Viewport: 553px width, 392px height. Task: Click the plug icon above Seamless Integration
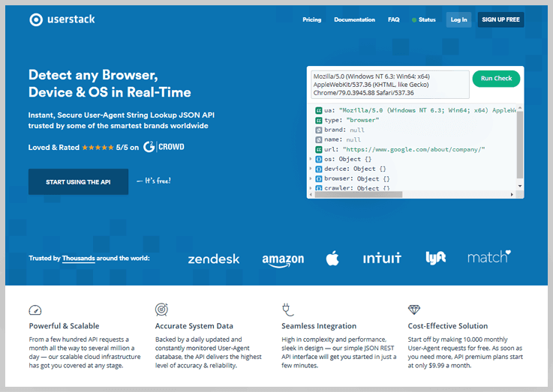pyautogui.click(x=287, y=310)
